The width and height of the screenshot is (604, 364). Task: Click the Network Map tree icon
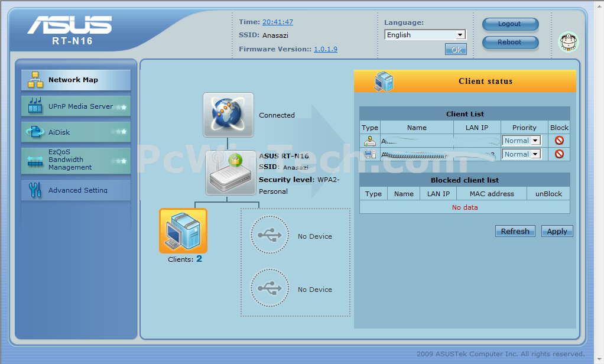pyautogui.click(x=35, y=80)
